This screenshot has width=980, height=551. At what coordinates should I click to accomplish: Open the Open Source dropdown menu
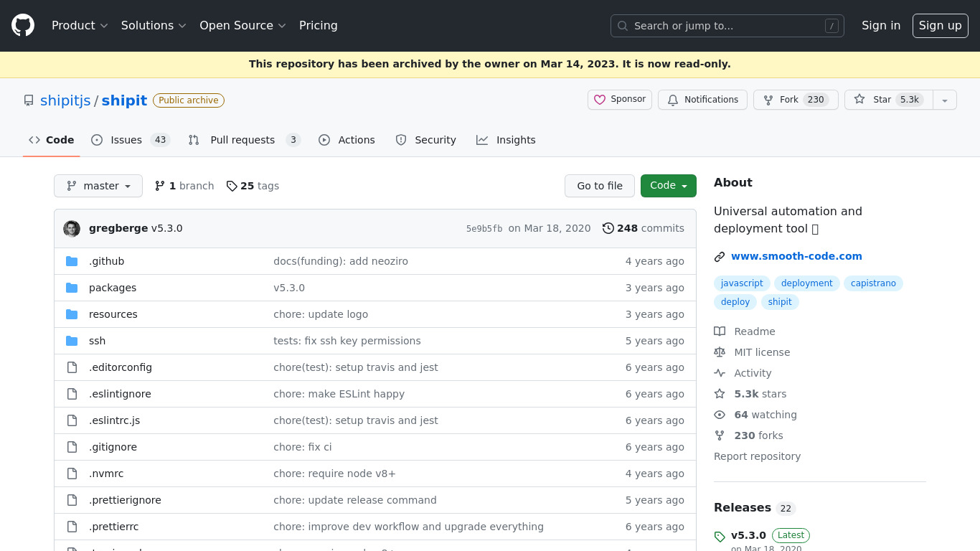coord(242,25)
